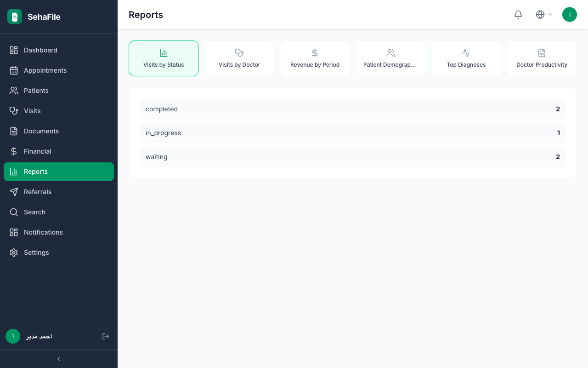Click the Search magnifier icon
Screen dimensions: 588x368
tap(14, 212)
